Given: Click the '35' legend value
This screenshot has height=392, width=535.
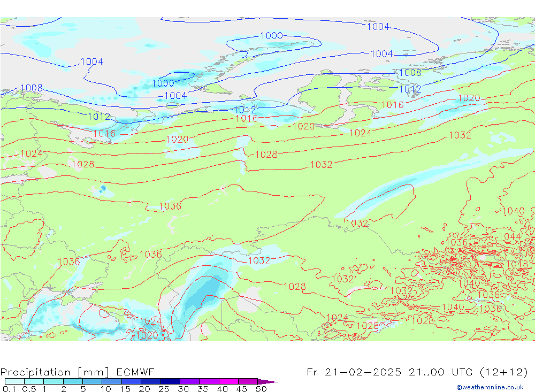Looking at the screenshot, I should pyautogui.click(x=203, y=389).
